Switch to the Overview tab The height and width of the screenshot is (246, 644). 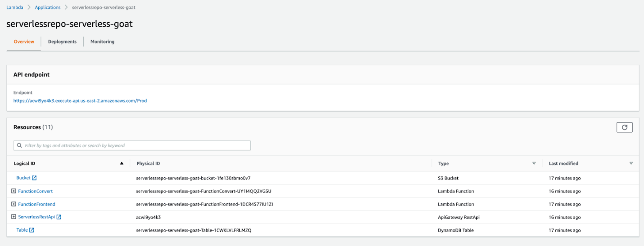[x=24, y=42]
